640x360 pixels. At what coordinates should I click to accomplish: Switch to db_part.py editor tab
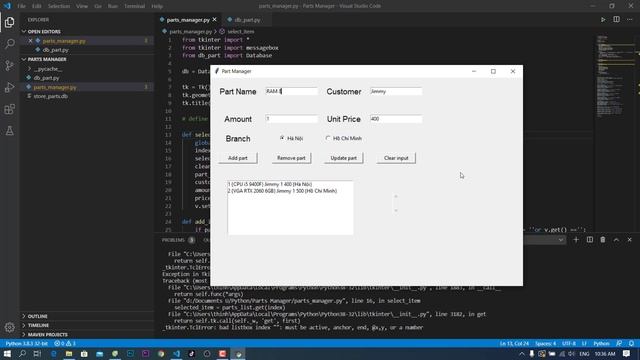coord(247,20)
